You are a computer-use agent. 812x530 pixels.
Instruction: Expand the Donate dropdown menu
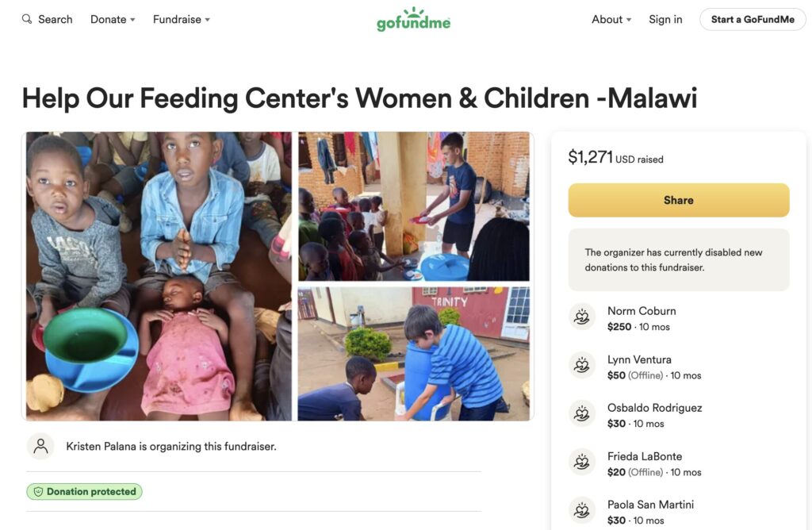[113, 19]
